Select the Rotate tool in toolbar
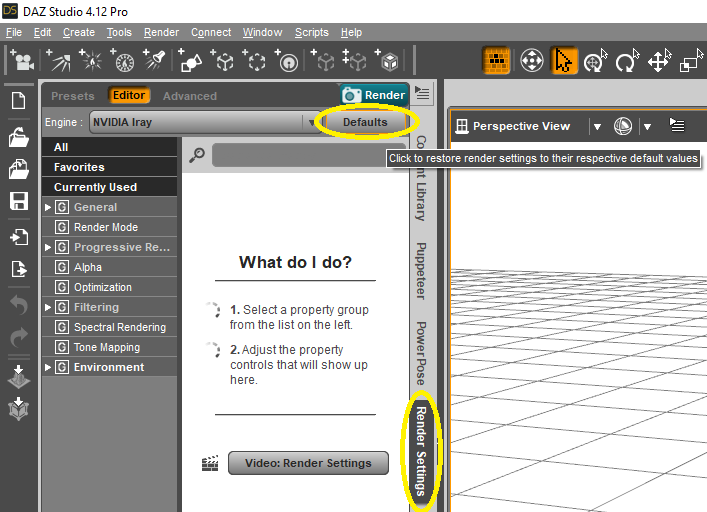This screenshot has height=512, width=707. click(627, 60)
